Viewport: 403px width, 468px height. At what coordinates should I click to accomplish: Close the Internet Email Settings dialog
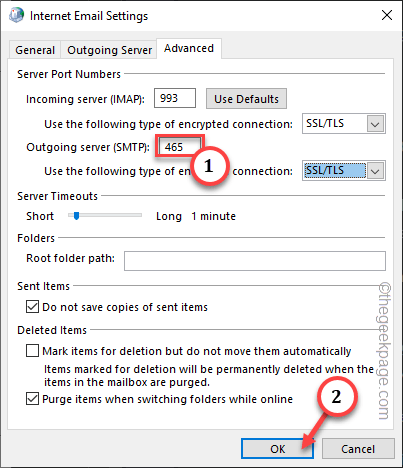(x=387, y=15)
